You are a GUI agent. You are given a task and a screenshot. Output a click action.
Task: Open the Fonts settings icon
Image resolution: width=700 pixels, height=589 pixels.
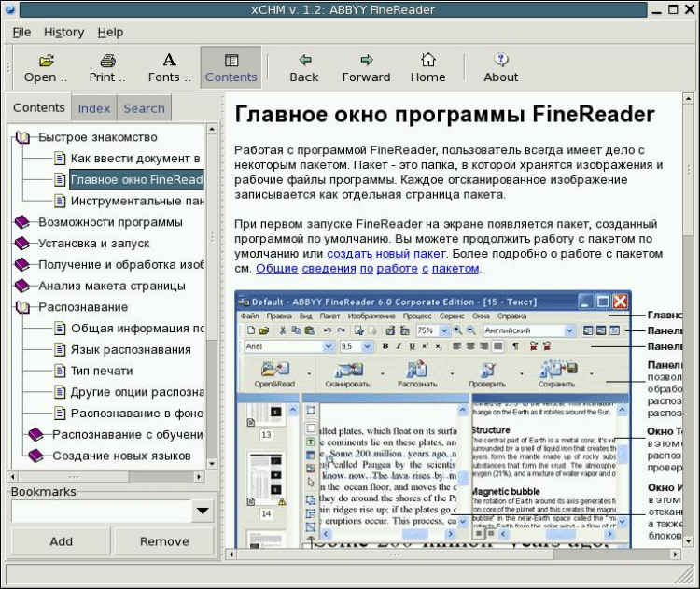[169, 68]
